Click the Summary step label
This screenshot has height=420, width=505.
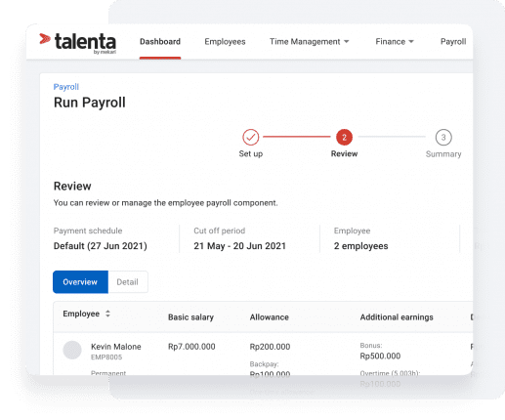[443, 154]
